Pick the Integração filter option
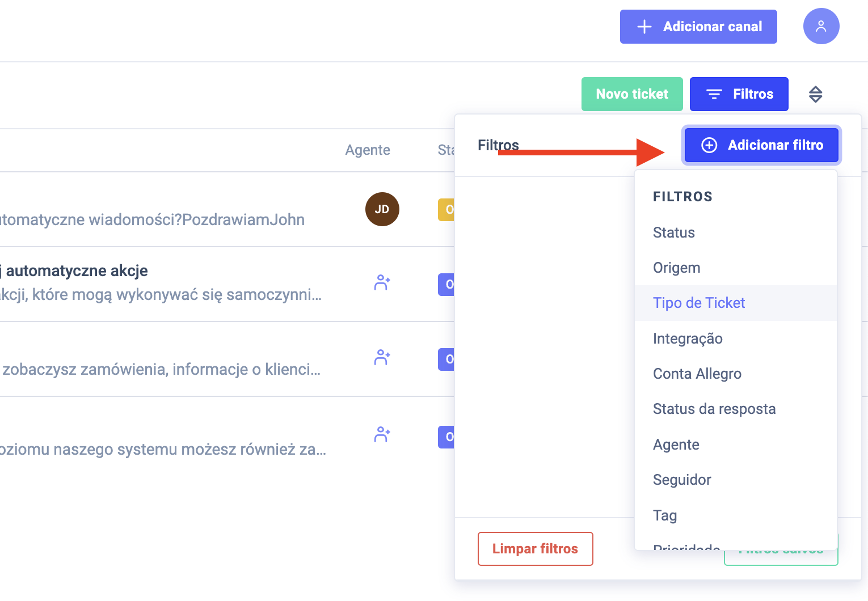 (688, 338)
